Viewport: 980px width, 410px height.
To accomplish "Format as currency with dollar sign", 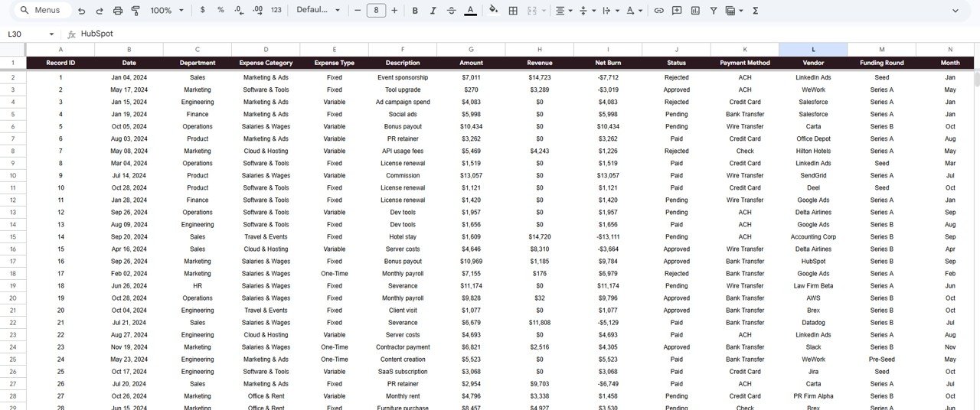I will [202, 11].
